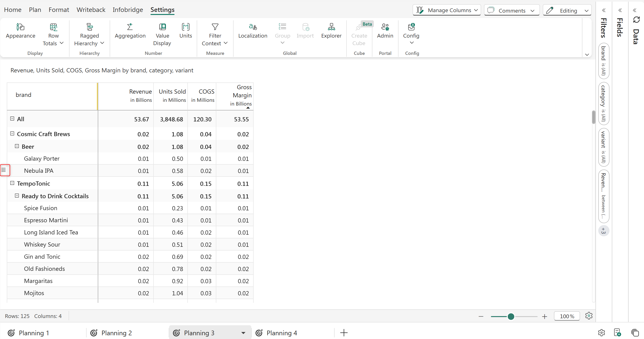Click the +3 more filters pill

[x=603, y=231]
